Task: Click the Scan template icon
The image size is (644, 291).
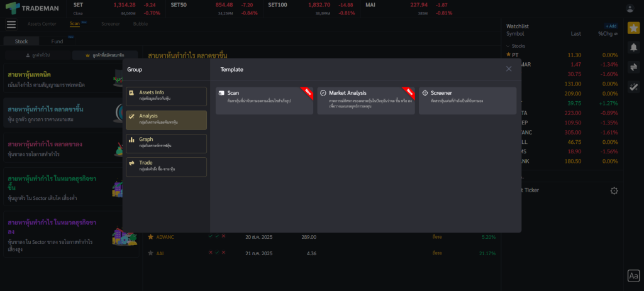Action: point(222,93)
